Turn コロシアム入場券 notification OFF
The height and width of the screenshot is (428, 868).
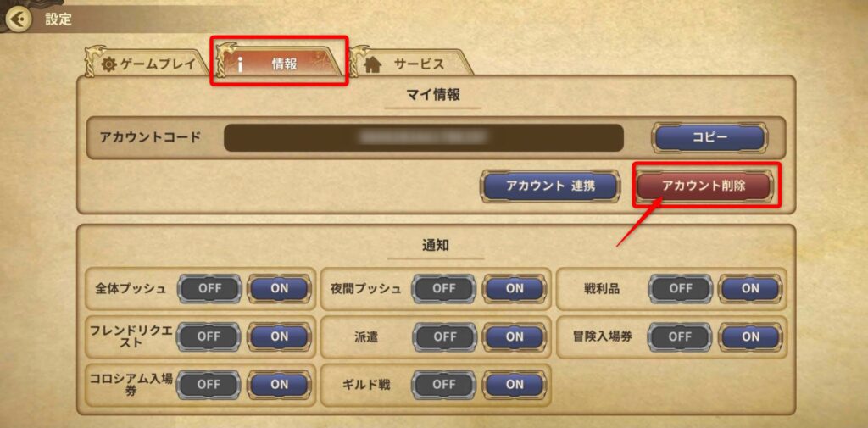(209, 384)
